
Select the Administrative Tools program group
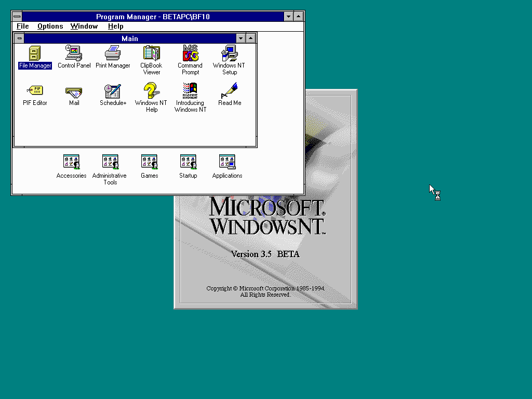[x=110, y=162]
